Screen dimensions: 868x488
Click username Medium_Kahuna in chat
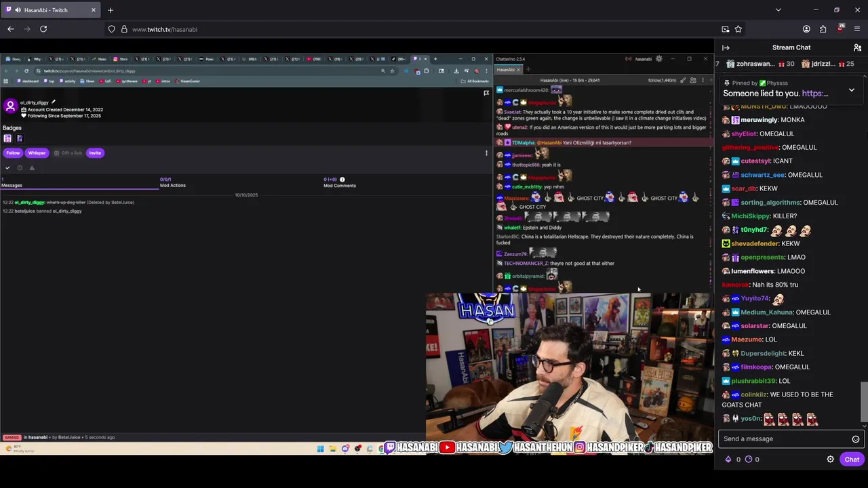pos(766,312)
